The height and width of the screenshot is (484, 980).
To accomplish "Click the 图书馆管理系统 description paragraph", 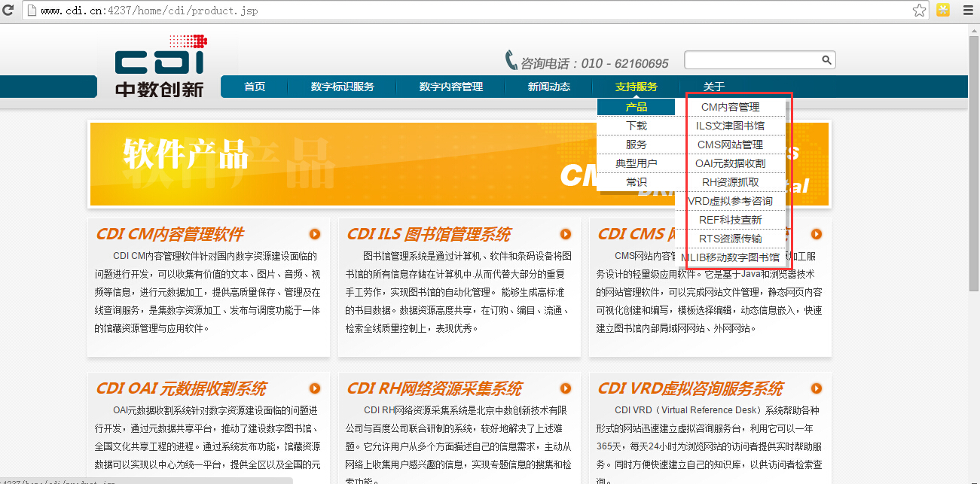I will 459,292.
